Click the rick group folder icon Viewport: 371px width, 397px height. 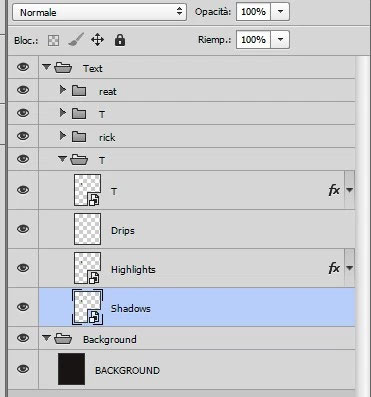coord(79,137)
